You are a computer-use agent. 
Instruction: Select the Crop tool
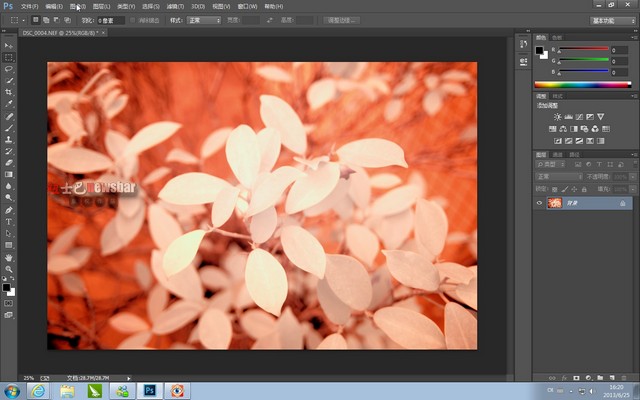[9, 92]
